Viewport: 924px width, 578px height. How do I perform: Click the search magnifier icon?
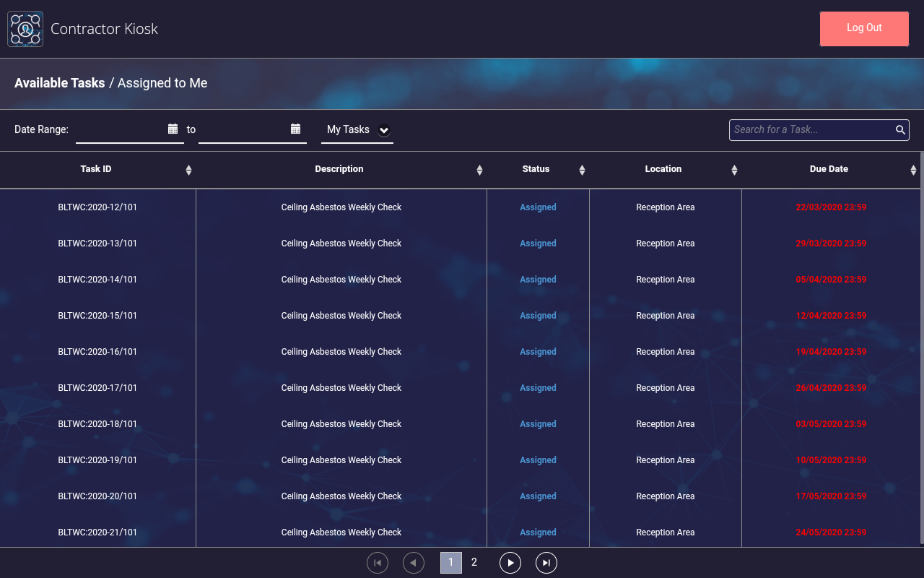(900, 130)
